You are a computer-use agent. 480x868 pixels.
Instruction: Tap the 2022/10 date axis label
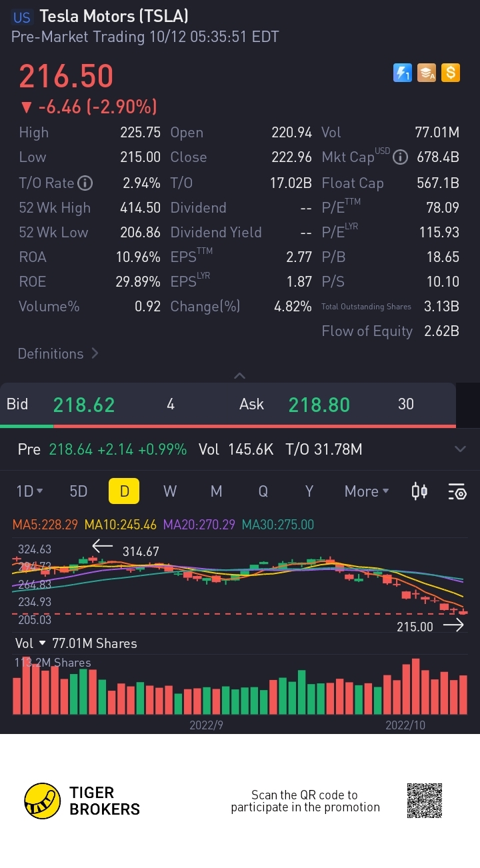(405, 725)
